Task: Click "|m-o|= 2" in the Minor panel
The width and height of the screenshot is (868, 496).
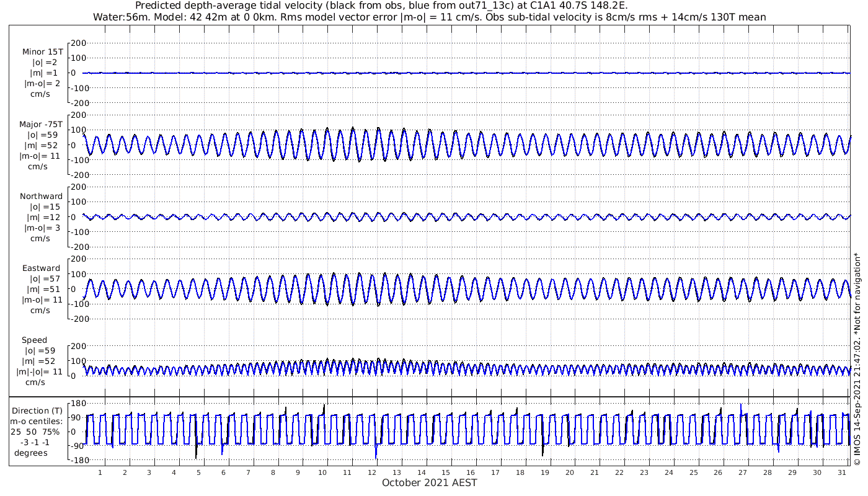Action: pos(42,84)
